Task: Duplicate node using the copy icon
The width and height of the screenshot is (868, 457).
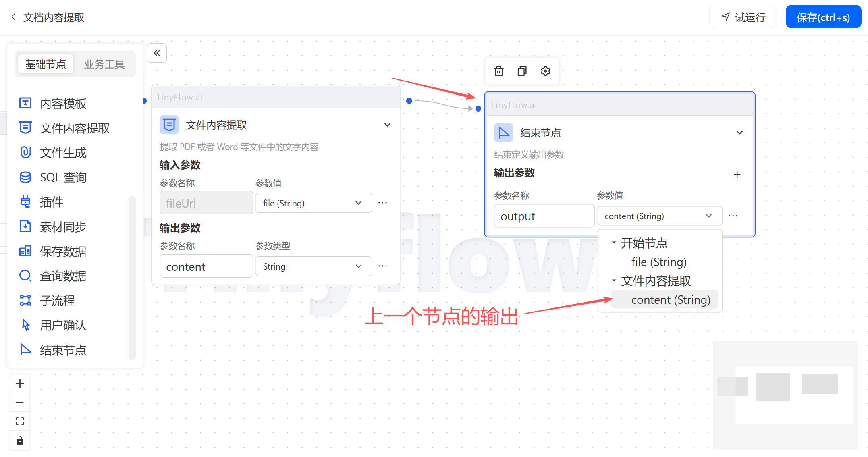Action: [x=522, y=71]
